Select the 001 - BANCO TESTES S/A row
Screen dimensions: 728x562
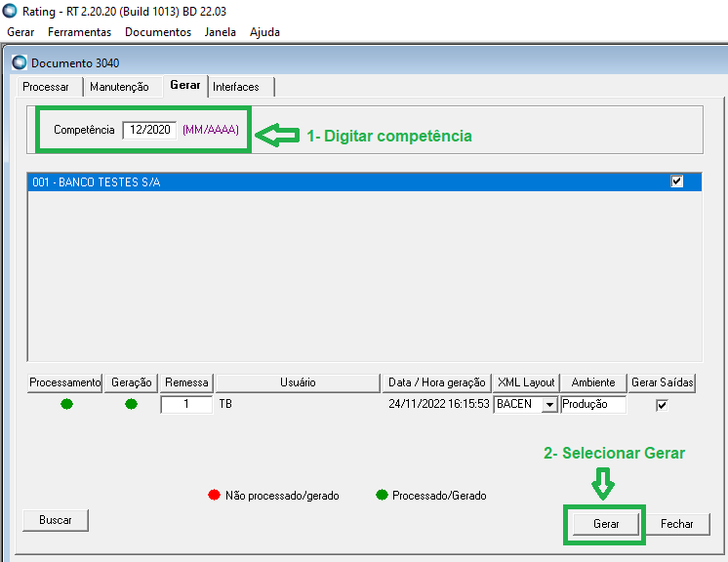[364, 181]
